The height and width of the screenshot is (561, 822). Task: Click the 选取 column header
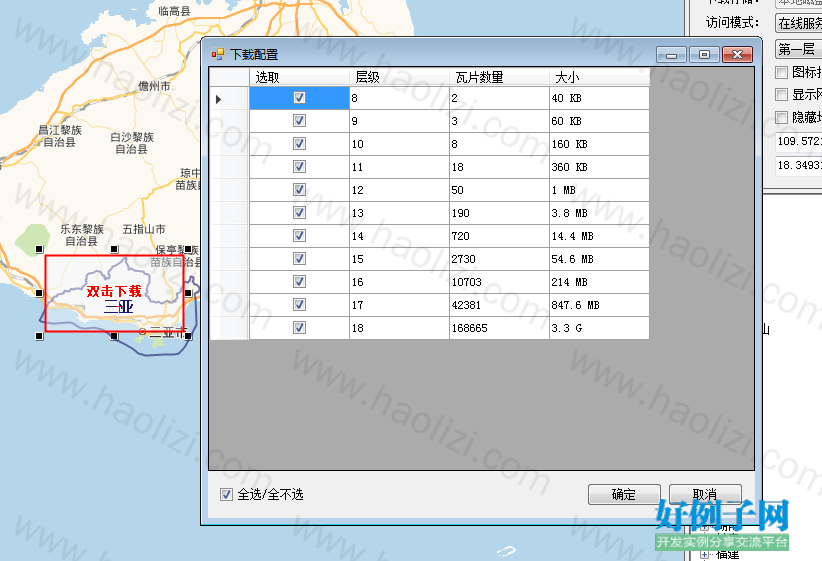click(299, 77)
